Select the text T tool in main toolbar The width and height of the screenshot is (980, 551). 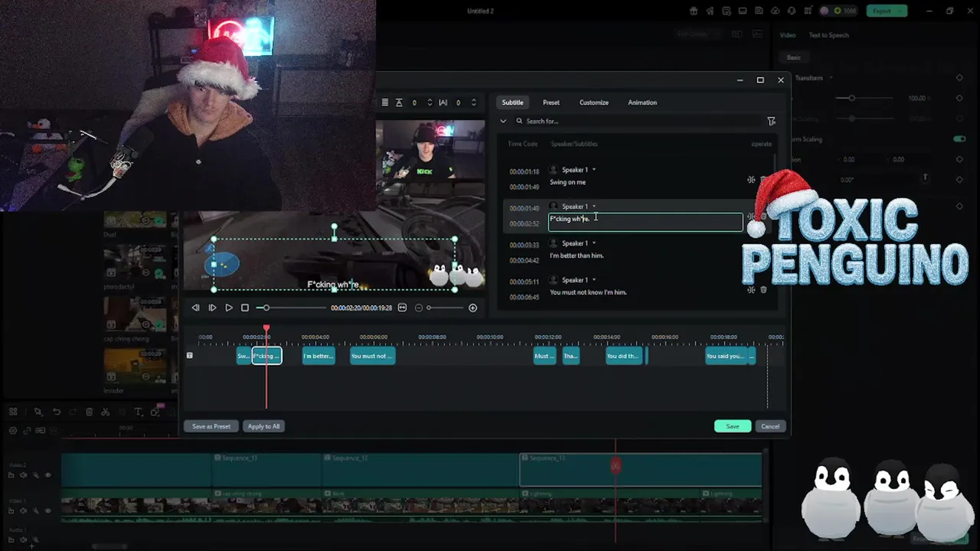click(x=139, y=412)
